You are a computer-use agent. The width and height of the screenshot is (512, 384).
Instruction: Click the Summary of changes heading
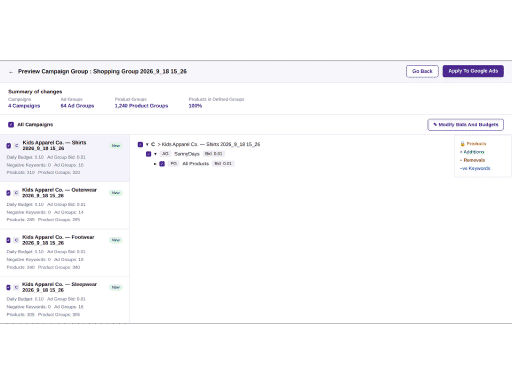pyautogui.click(x=35, y=92)
